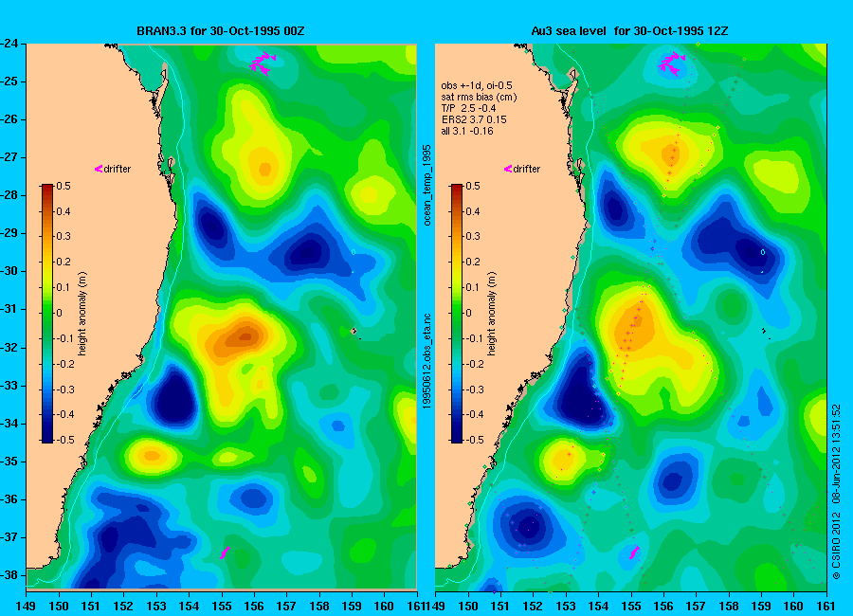
Task: Click the 0 tick label on left color bar
Action: (x=60, y=313)
